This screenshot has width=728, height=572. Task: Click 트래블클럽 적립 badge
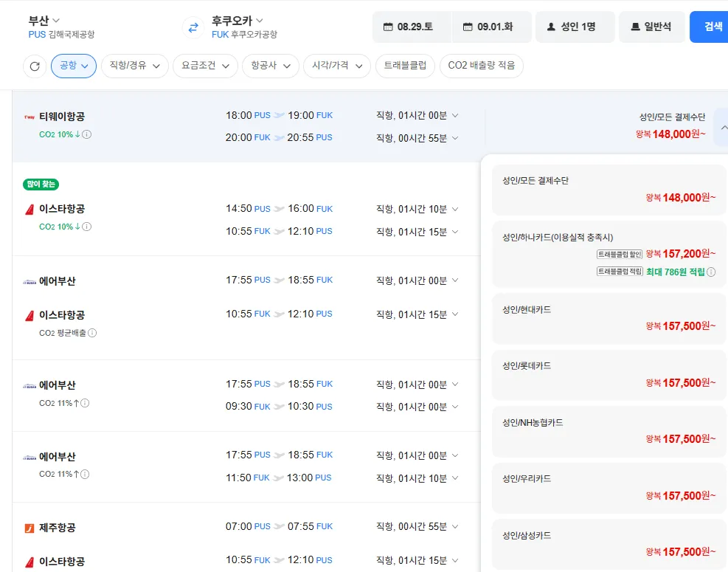pyautogui.click(x=620, y=272)
